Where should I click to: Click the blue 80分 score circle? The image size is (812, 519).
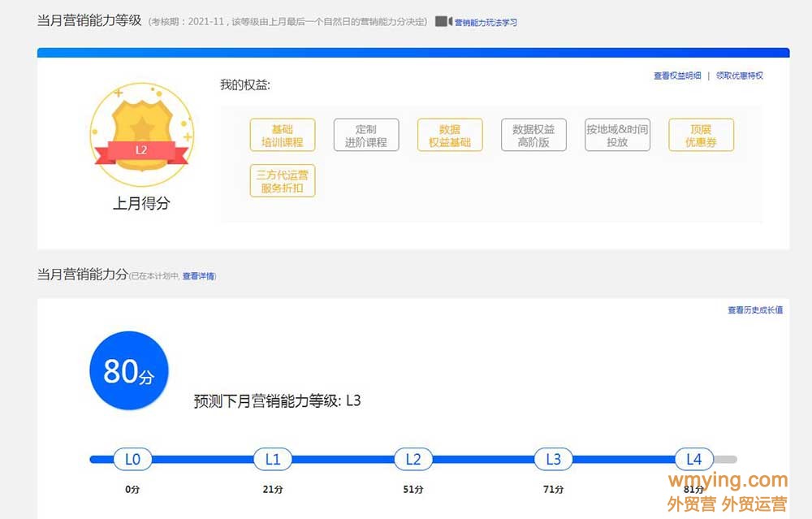129,371
